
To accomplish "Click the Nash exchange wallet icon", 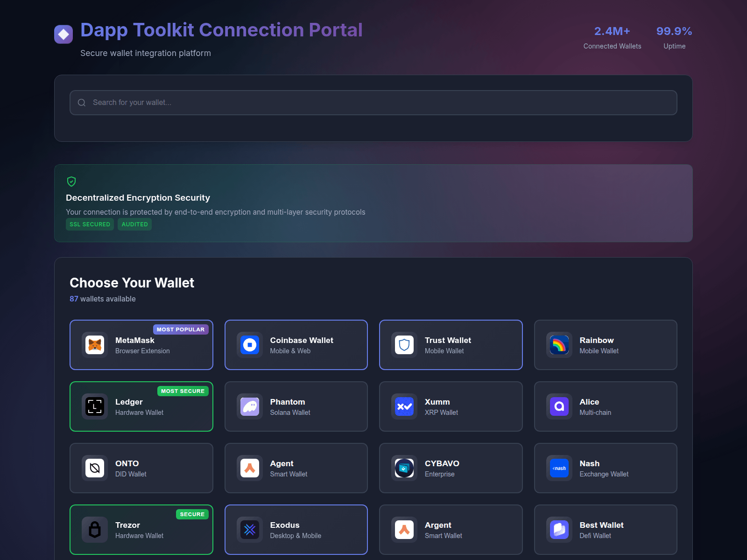I will [559, 468].
